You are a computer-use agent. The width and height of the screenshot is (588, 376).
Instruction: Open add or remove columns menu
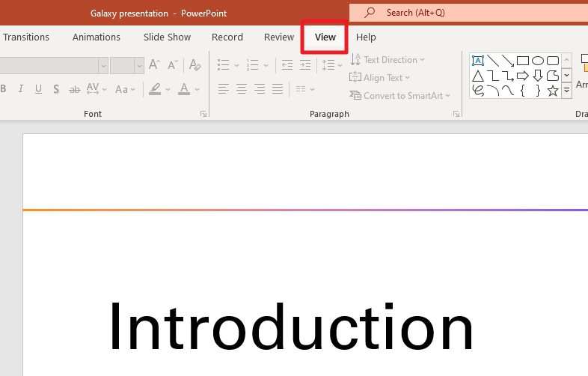(304, 89)
